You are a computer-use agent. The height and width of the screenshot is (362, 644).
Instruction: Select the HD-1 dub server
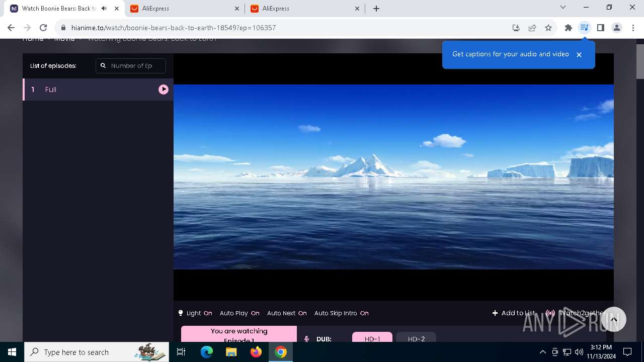point(372,338)
